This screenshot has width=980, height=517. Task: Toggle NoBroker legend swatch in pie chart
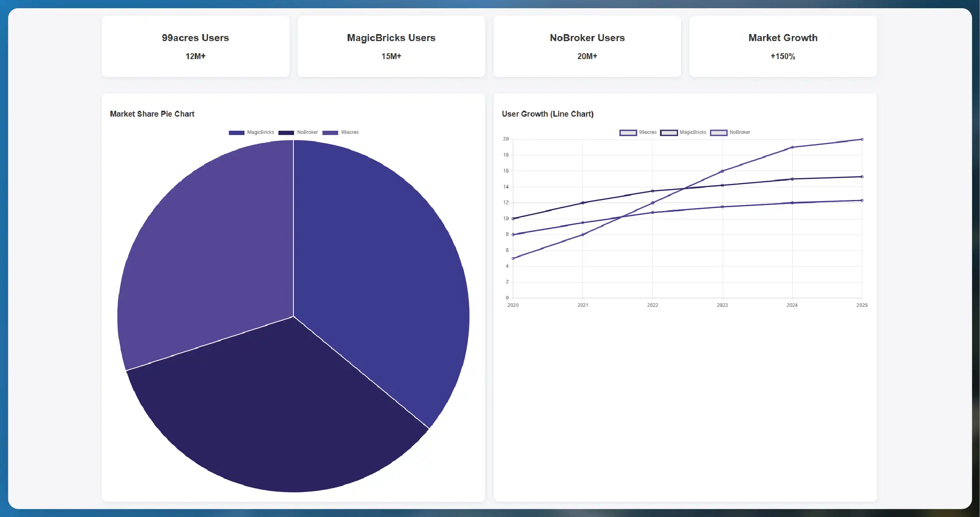pos(286,133)
